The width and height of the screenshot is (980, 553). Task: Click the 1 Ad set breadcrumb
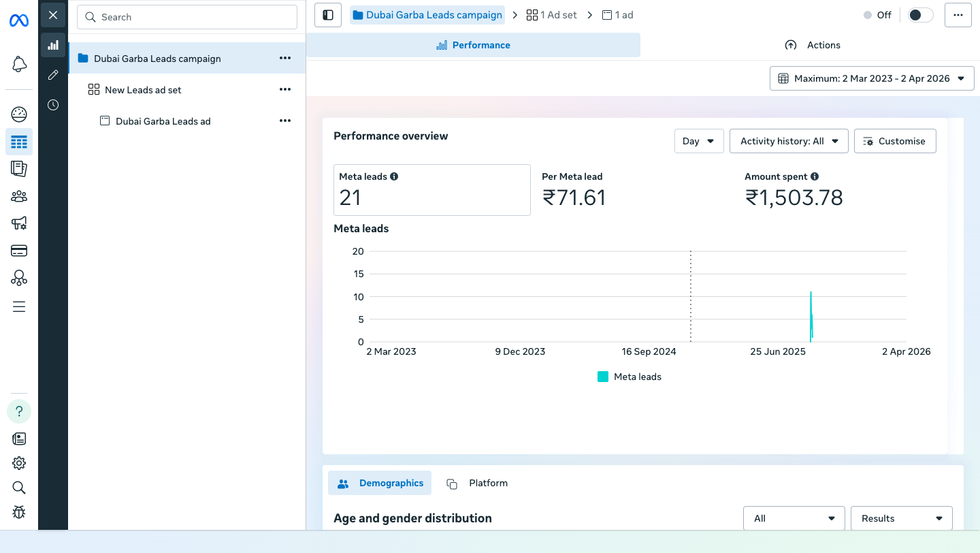(x=552, y=15)
